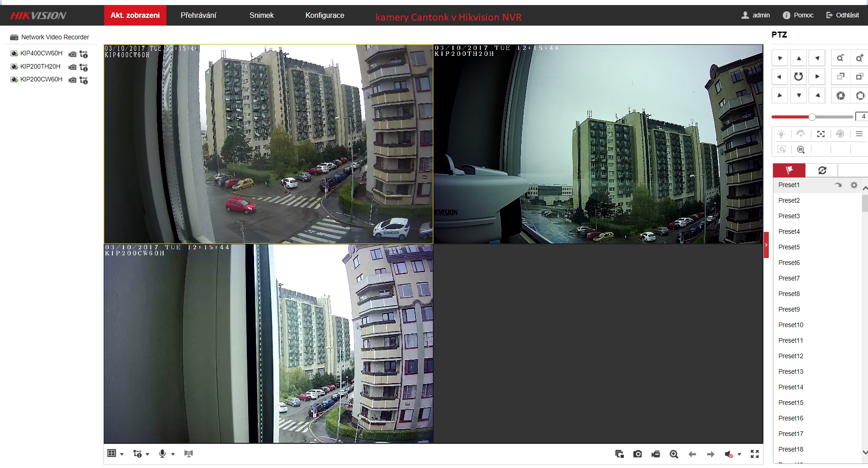Screen dimensions: 868x468
Task: Select camera KIP200CW60H in device list
Action: pyautogui.click(x=41, y=79)
